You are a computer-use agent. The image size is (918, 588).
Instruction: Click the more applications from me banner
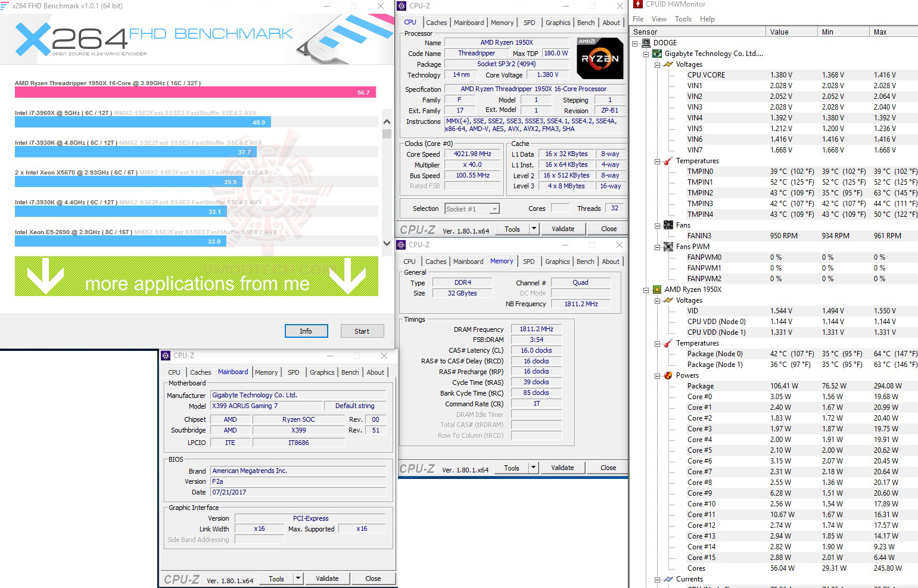coord(197,276)
